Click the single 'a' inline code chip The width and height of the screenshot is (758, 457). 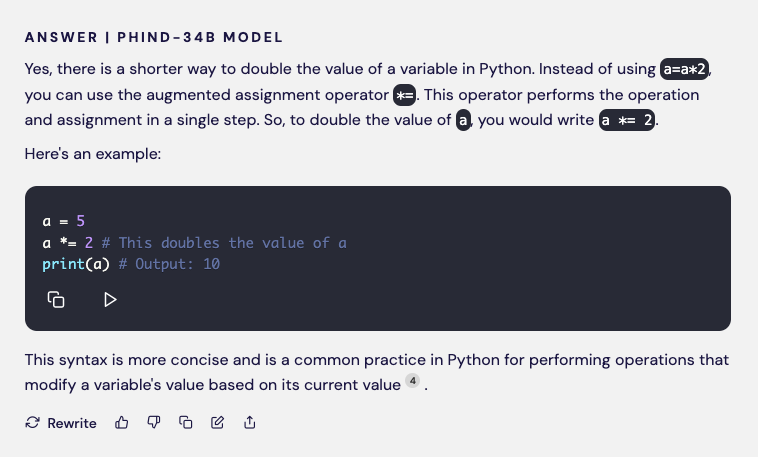pyautogui.click(x=463, y=121)
